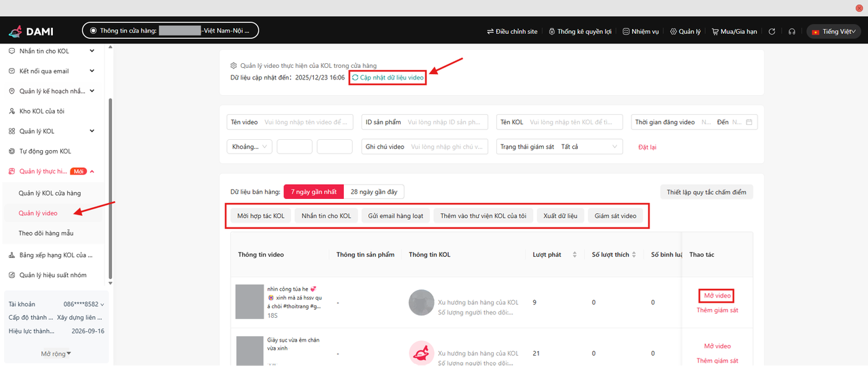The width and height of the screenshot is (868, 366).
Task: Sort by Lượt phát column arrows
Action: (x=575, y=255)
